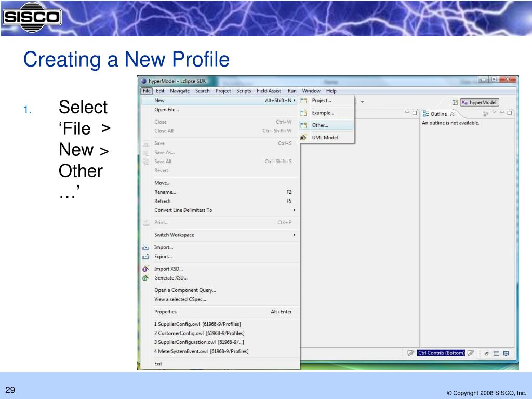
Task: Click the Project wizard icon in New submenu
Action: point(303,101)
